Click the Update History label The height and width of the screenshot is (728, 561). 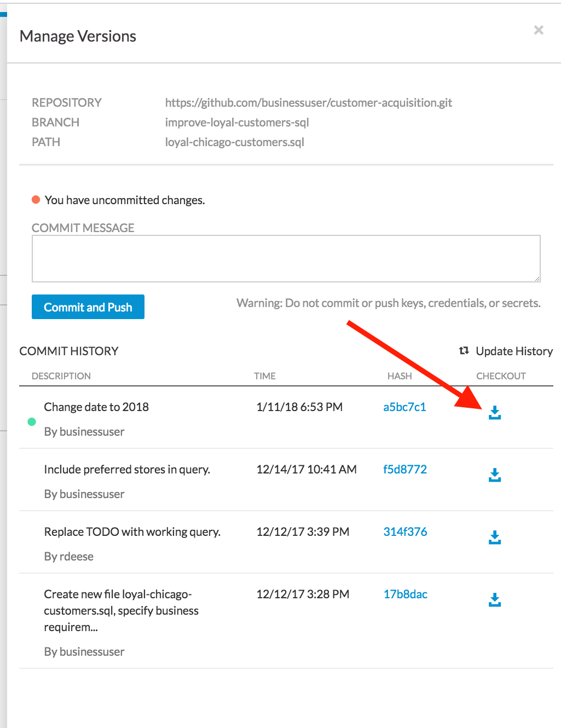point(514,351)
